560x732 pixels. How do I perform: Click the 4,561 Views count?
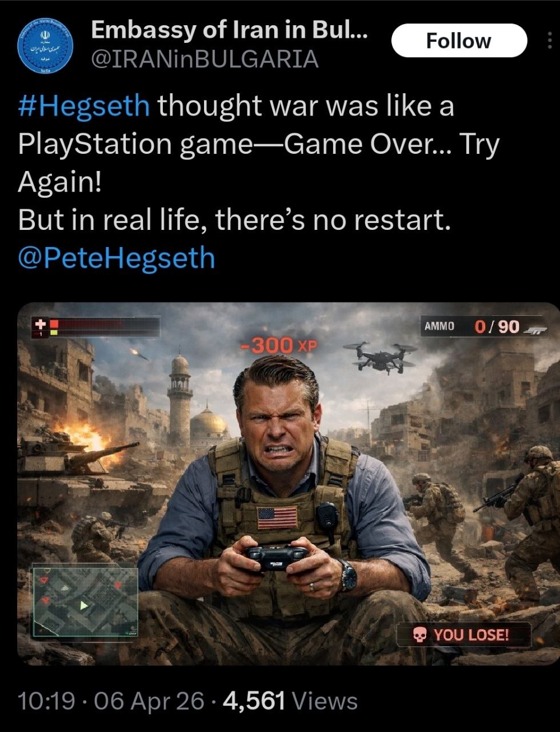(x=290, y=701)
